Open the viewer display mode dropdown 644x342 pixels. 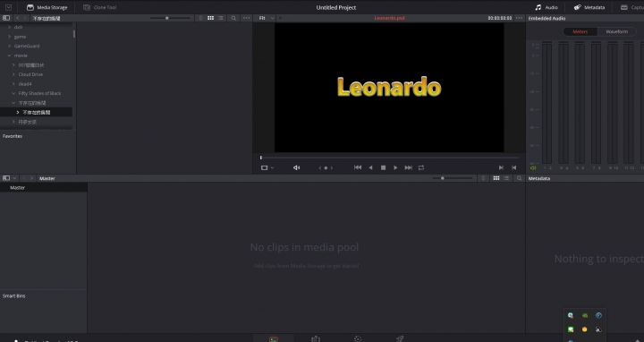pos(267,167)
